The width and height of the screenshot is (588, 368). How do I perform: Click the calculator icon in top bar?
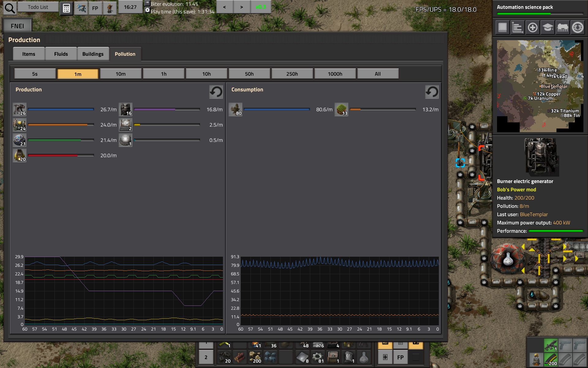[x=66, y=8]
